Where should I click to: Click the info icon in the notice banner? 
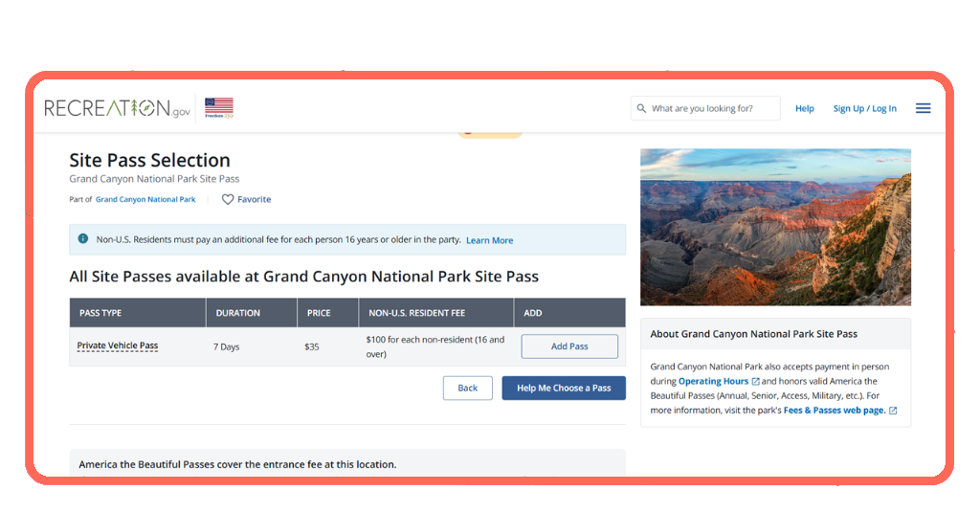coord(82,238)
